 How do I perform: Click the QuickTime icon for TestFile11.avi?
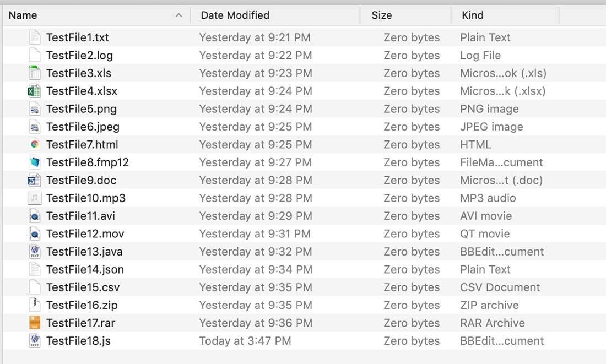pyautogui.click(x=34, y=216)
